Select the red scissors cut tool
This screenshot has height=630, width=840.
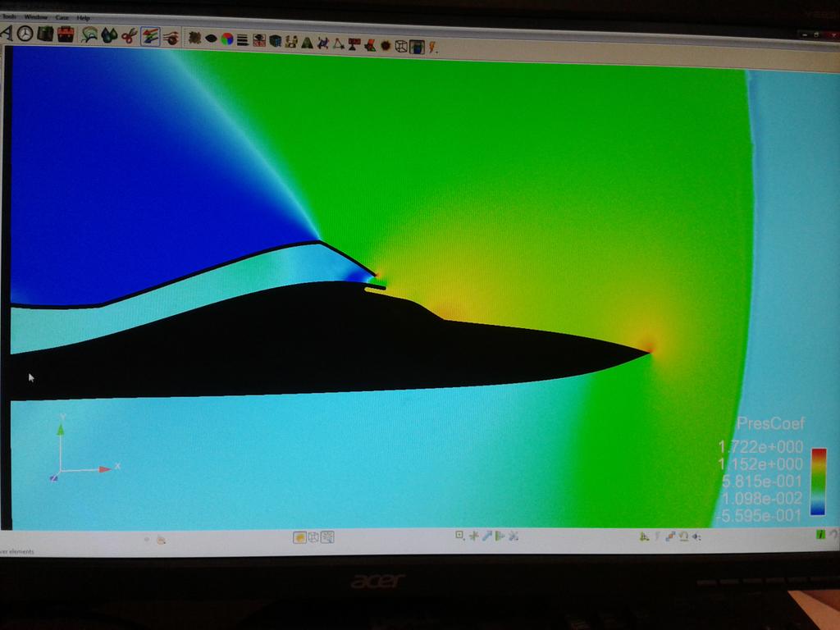click(129, 37)
